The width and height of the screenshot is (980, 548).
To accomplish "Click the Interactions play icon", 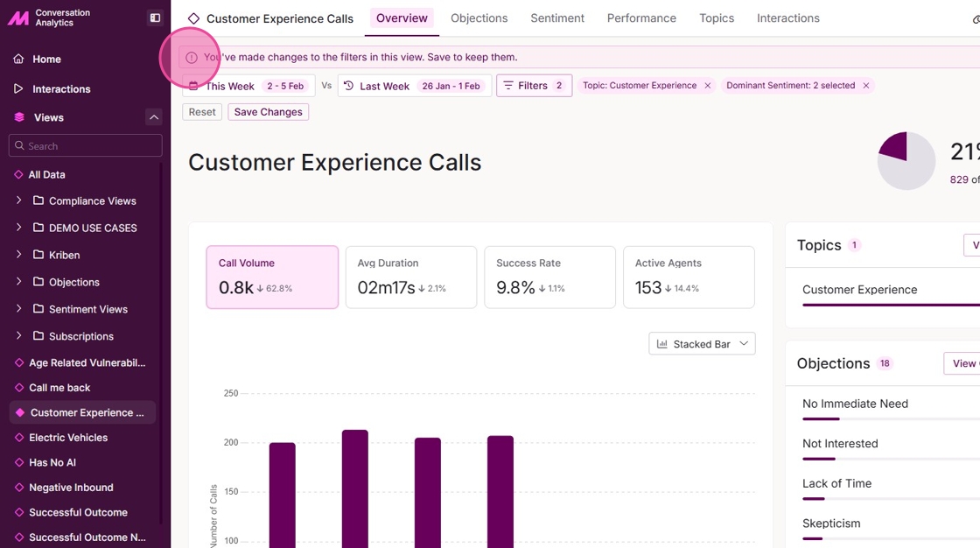I will [x=18, y=88].
